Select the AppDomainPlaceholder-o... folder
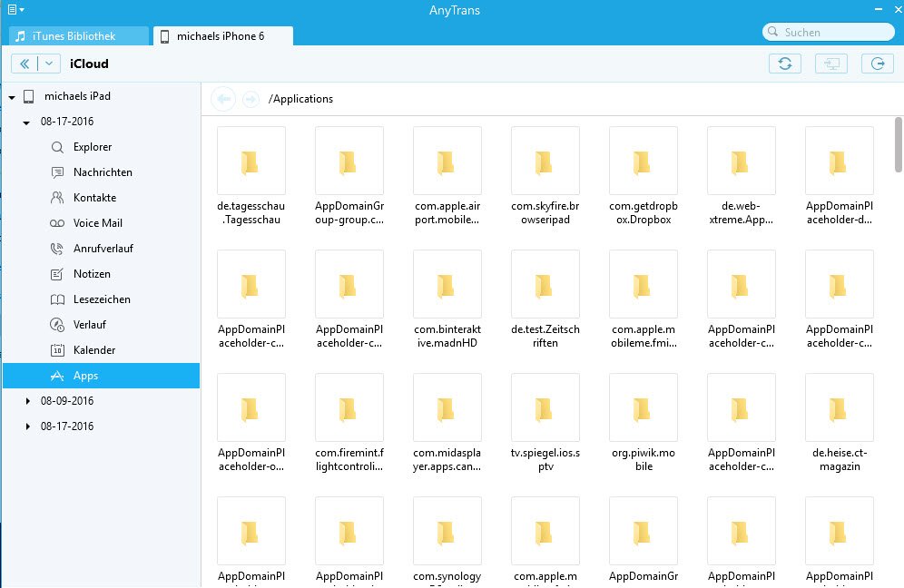 (251, 423)
